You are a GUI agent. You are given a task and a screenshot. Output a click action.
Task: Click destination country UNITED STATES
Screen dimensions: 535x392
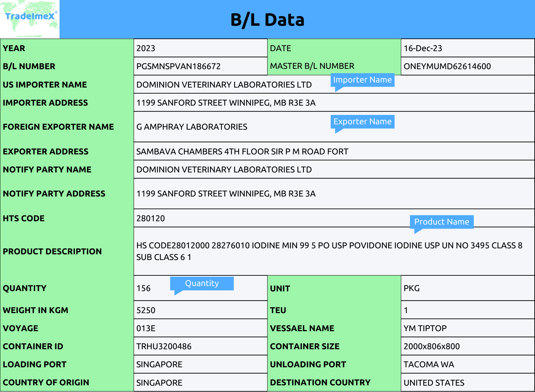(434, 383)
